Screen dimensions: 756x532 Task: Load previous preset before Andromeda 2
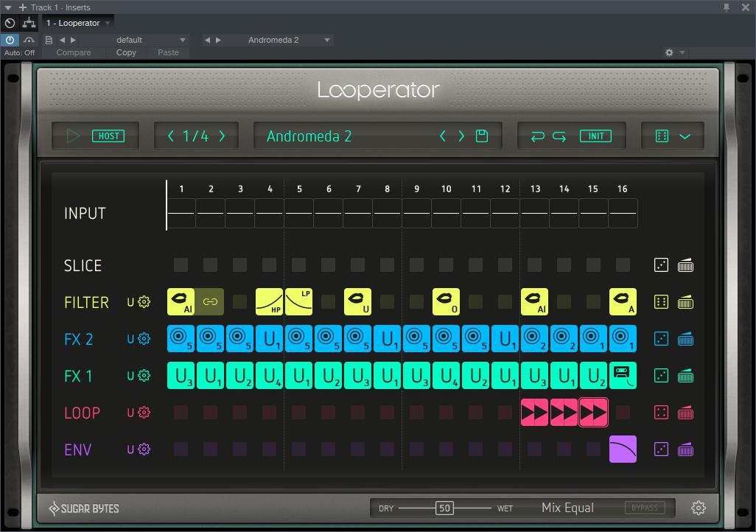tap(443, 136)
